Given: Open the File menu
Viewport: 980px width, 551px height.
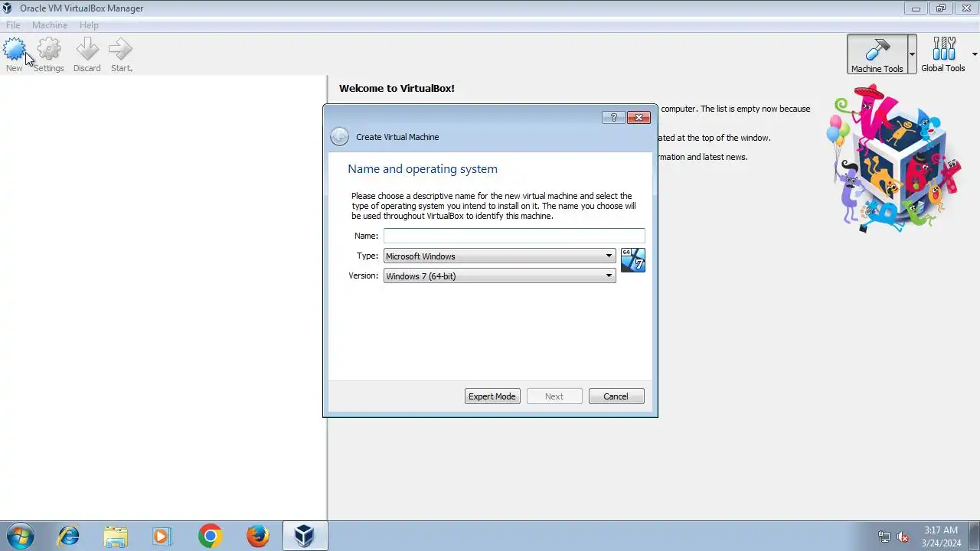Looking at the screenshot, I should click(13, 25).
